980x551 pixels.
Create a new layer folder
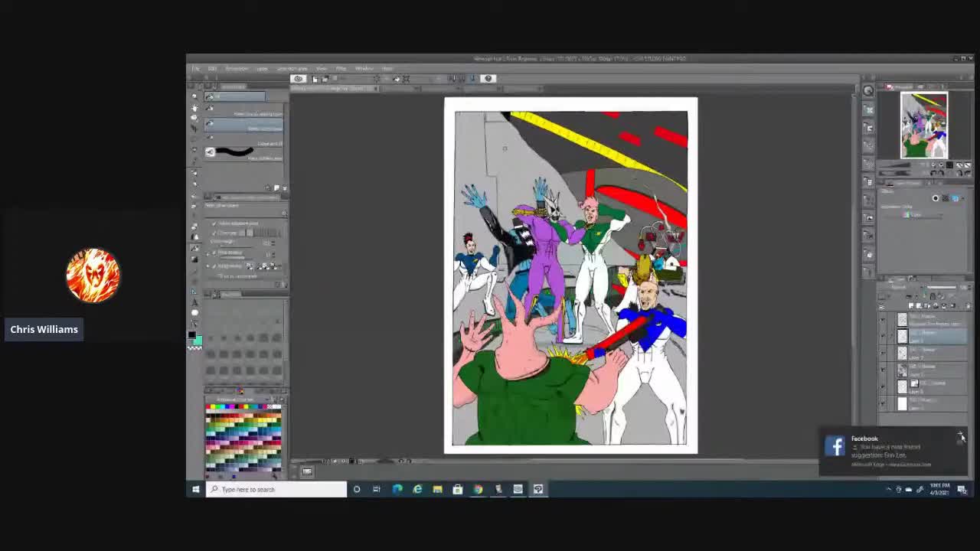[x=926, y=305]
